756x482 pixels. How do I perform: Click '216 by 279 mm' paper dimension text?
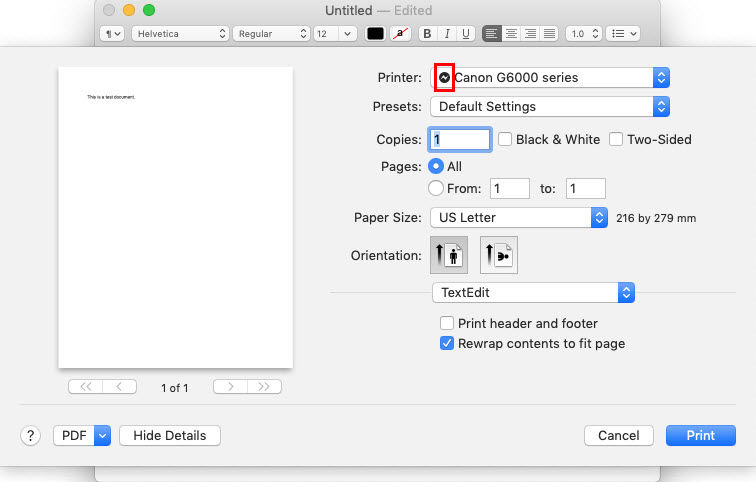(656, 218)
